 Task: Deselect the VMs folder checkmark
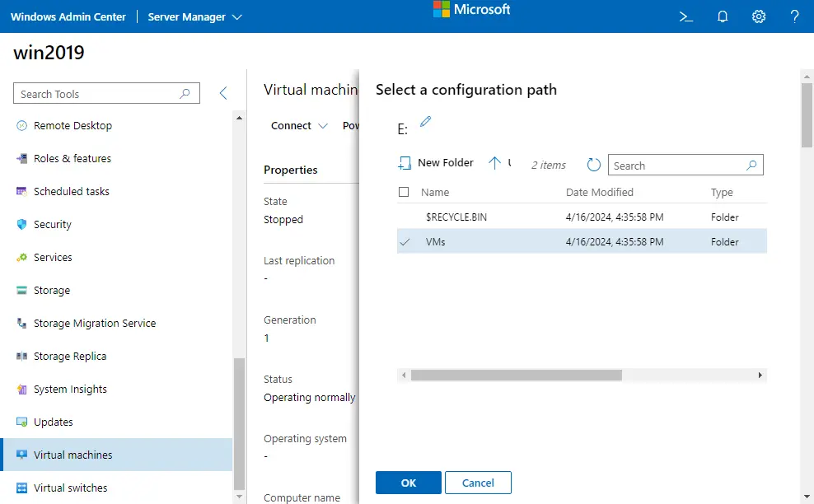click(405, 242)
